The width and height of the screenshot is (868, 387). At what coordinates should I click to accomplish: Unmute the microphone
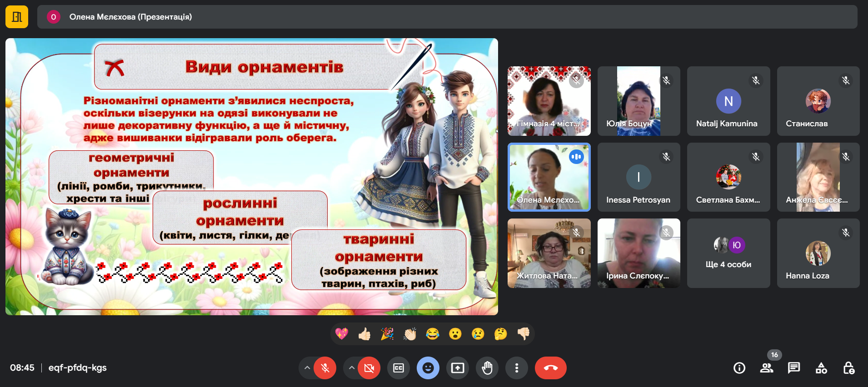click(325, 368)
